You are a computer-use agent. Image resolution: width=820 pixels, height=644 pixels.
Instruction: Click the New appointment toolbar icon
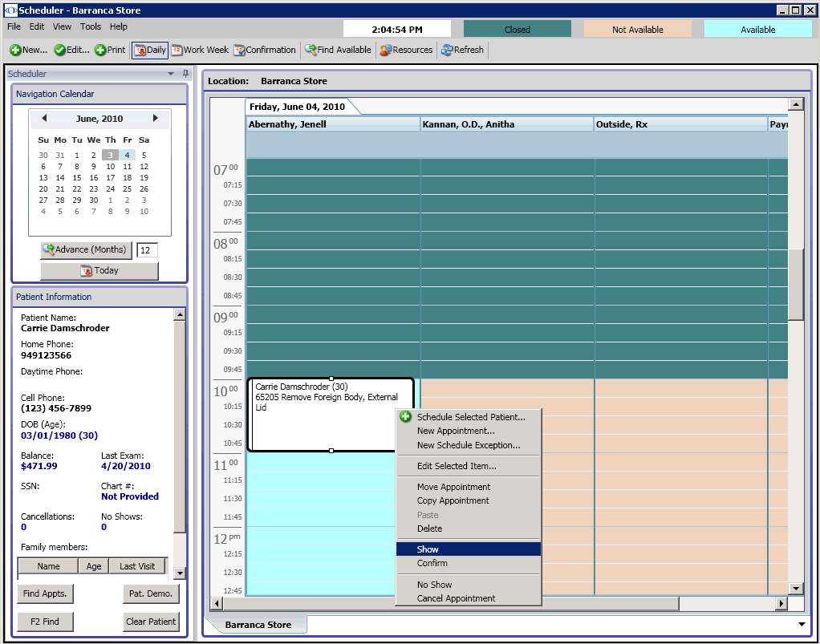[28, 50]
